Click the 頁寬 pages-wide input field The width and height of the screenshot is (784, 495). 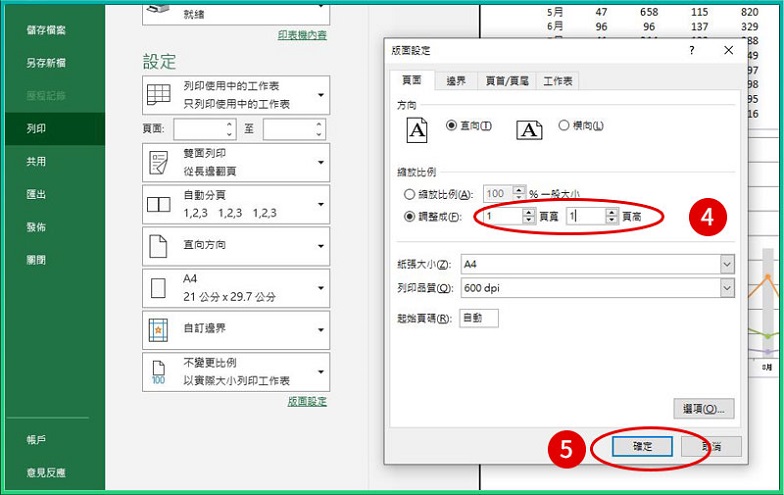503,216
